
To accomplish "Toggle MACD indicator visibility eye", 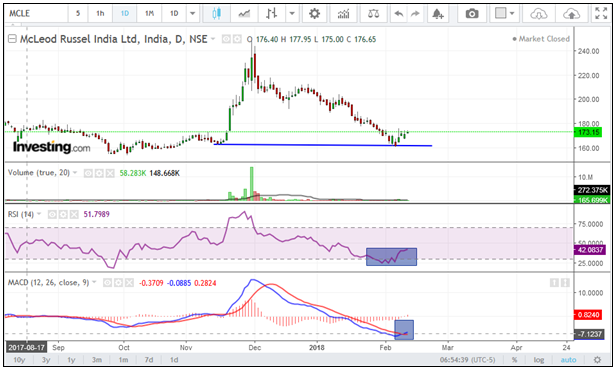I will click(x=107, y=283).
